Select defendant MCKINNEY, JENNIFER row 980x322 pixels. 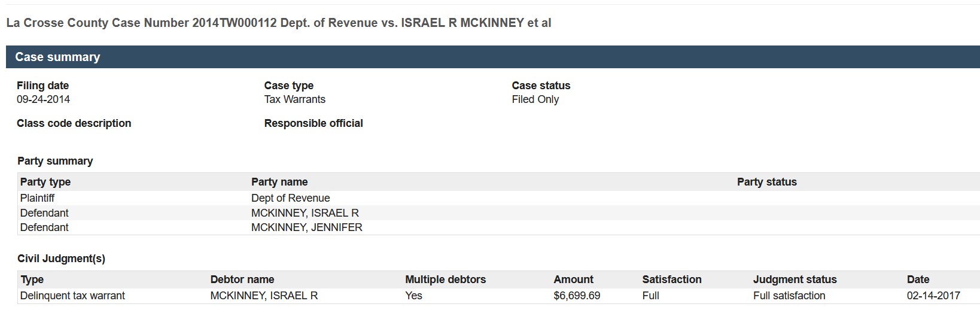click(x=499, y=227)
